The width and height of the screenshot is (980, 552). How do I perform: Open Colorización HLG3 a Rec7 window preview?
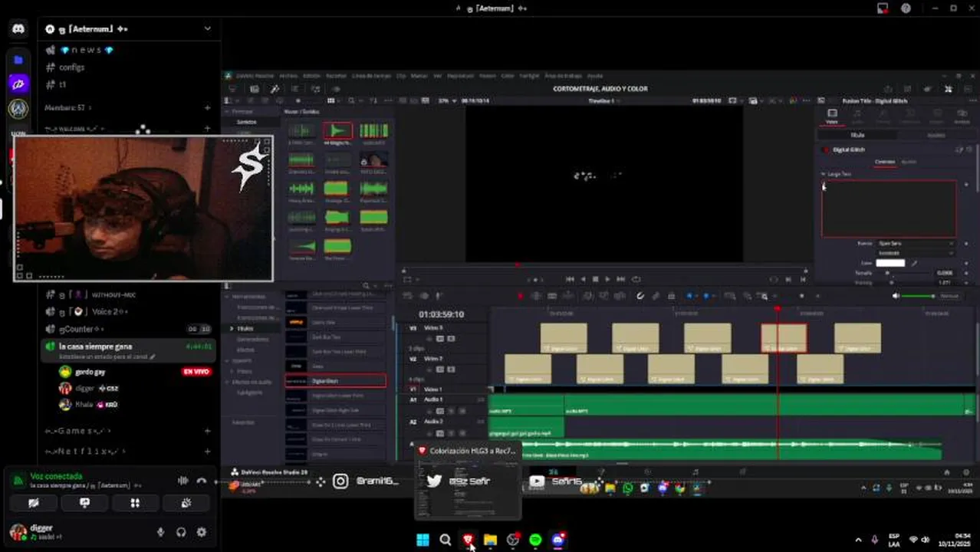[x=468, y=481]
